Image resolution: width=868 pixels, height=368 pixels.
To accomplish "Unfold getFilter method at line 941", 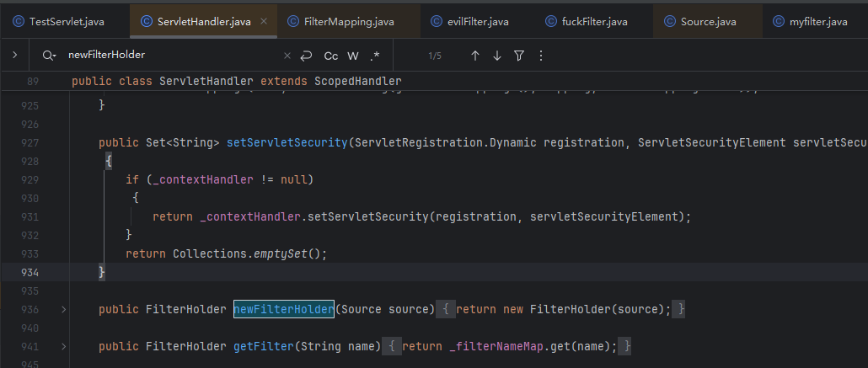I will 63,346.
